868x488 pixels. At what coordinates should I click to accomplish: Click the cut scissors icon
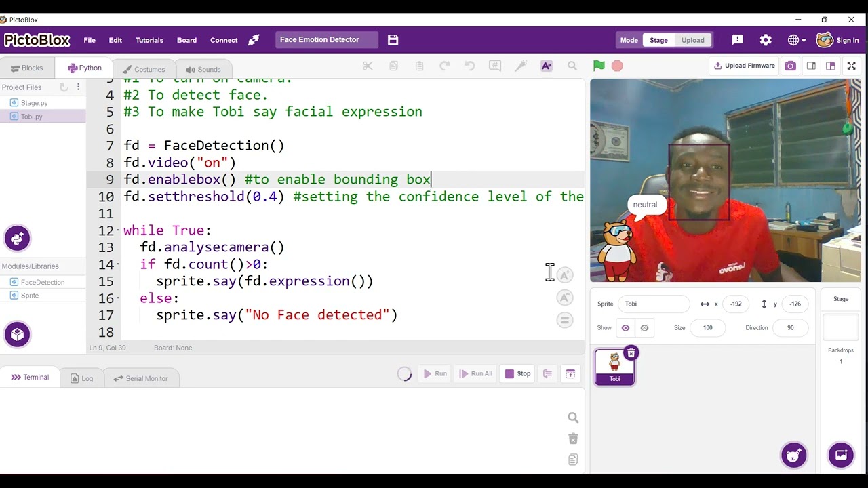coord(368,66)
